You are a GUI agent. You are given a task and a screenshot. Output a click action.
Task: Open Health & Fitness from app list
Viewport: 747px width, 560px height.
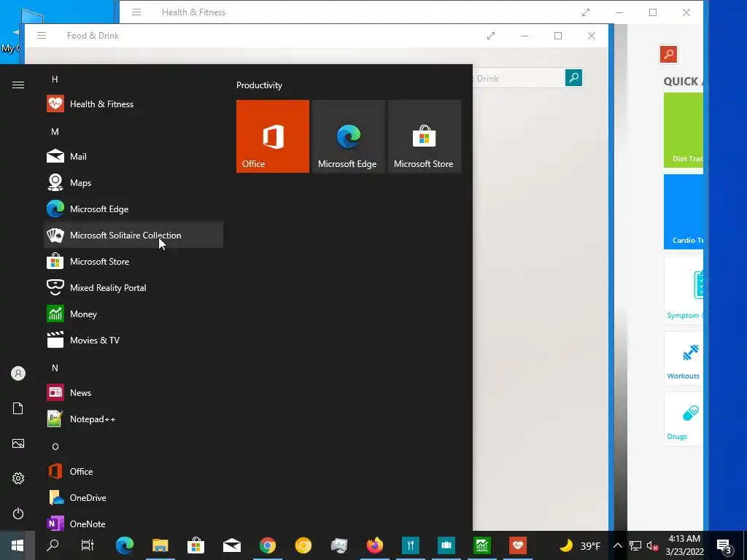click(x=133, y=104)
